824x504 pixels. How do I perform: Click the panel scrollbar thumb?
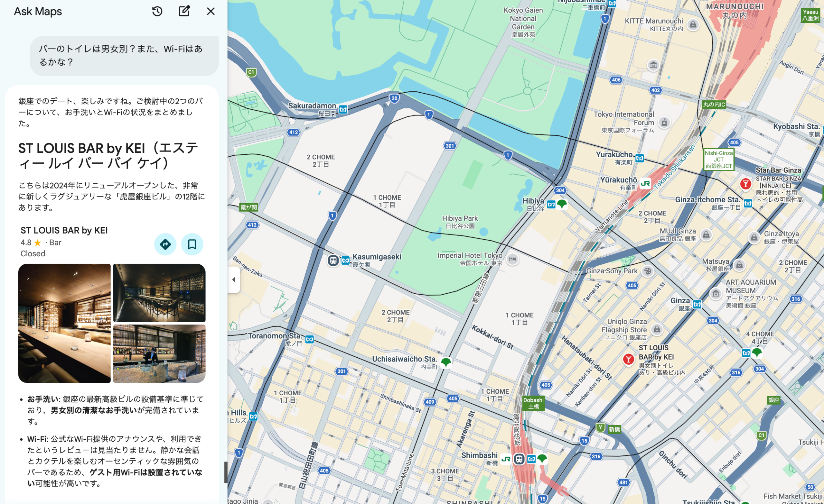click(226, 472)
